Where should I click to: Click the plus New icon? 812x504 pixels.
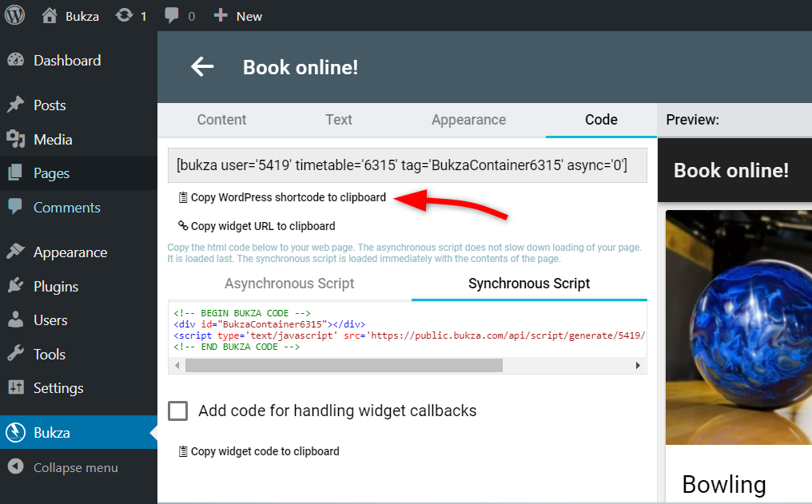point(221,15)
